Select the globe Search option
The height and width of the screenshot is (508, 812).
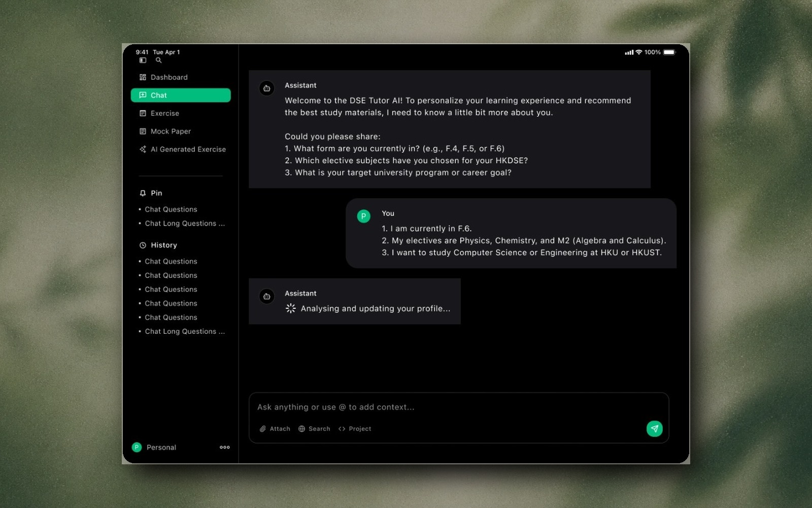(314, 429)
